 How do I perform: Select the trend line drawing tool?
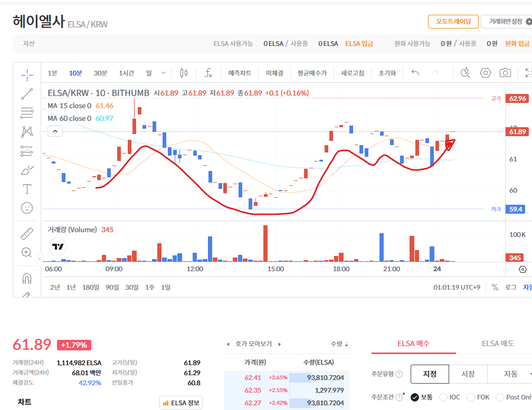click(x=27, y=94)
